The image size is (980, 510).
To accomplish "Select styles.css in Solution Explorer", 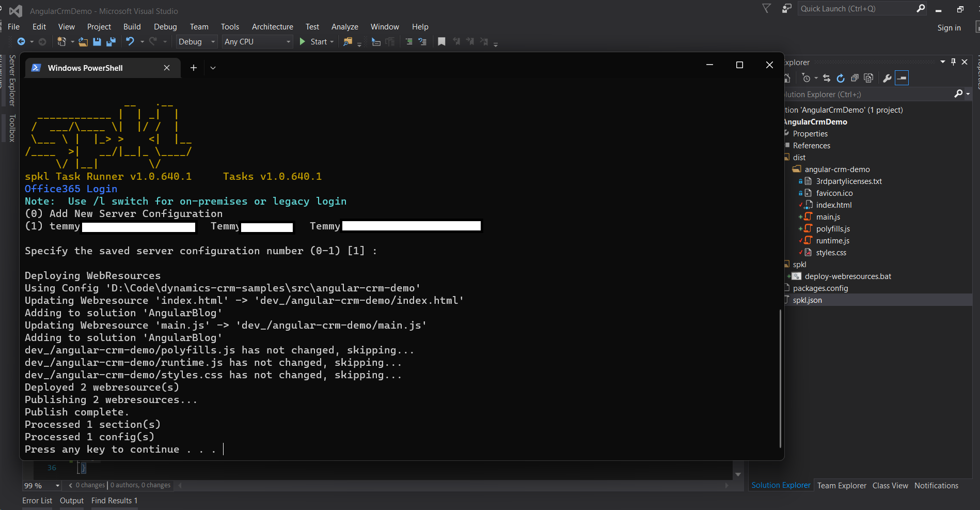I will click(831, 253).
